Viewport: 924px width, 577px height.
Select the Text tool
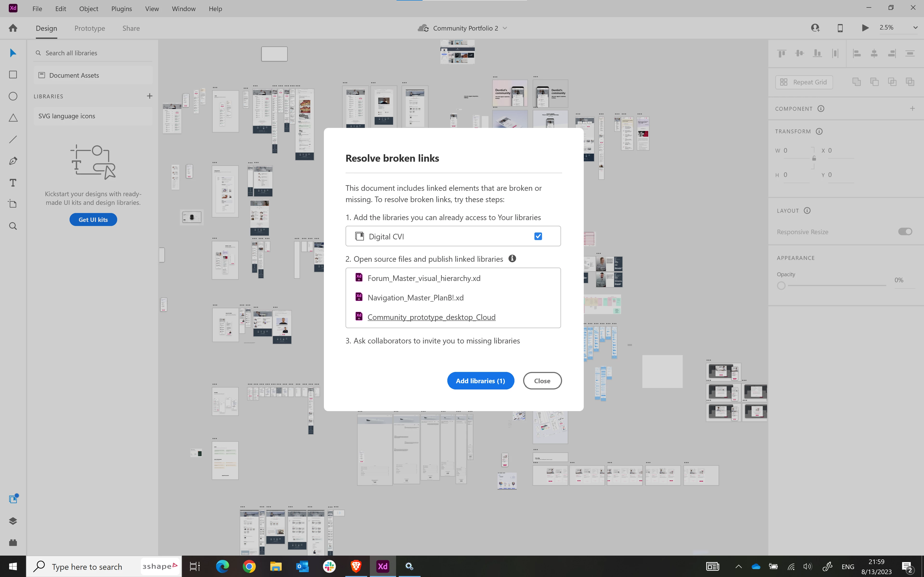click(x=13, y=183)
